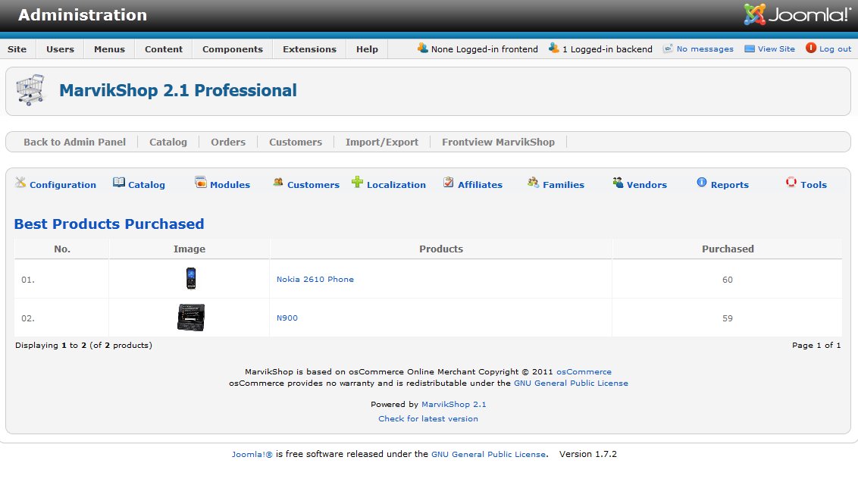The image size is (858, 504).
Task: Open the Menus menu
Action: click(x=109, y=49)
